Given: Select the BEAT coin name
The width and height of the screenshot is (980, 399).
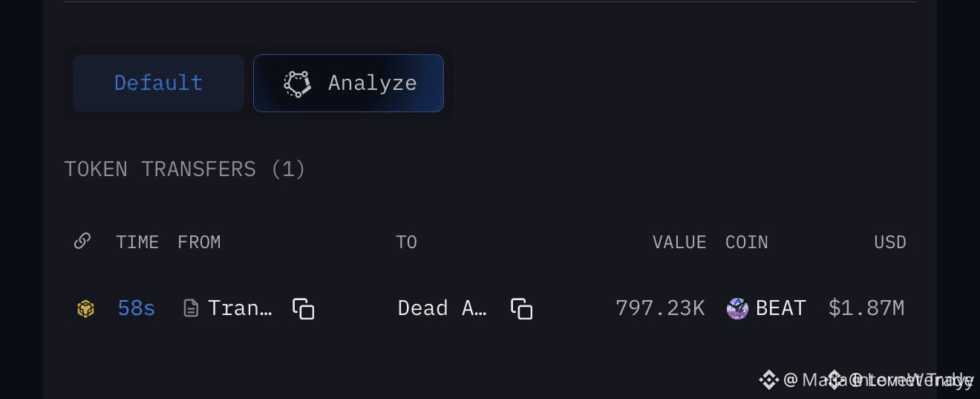Looking at the screenshot, I should (781, 308).
